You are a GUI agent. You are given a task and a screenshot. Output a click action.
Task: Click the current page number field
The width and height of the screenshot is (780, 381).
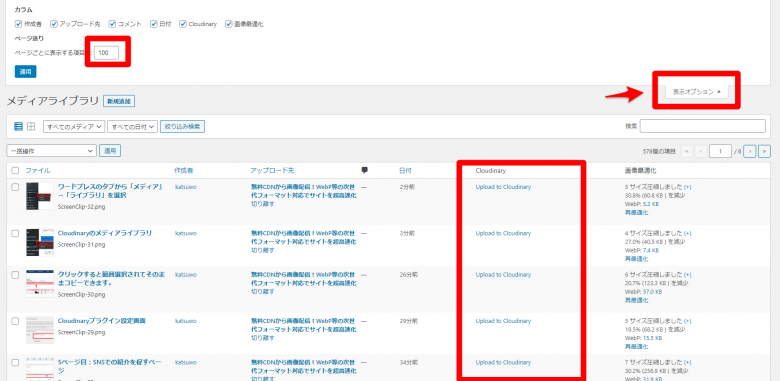click(720, 151)
